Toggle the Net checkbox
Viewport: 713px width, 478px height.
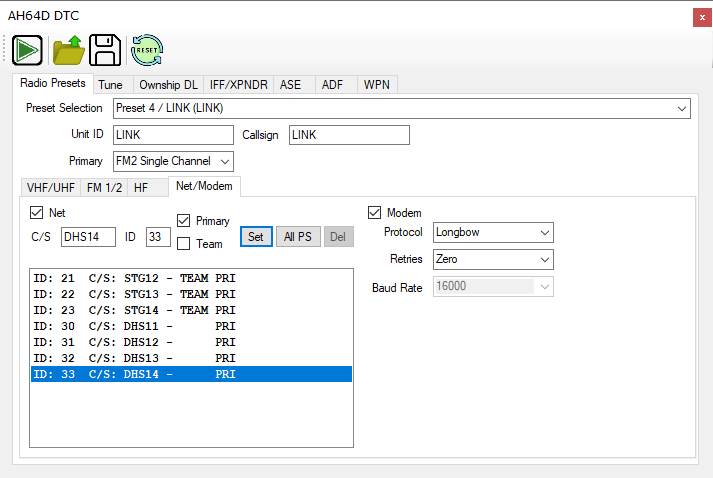click(x=36, y=212)
